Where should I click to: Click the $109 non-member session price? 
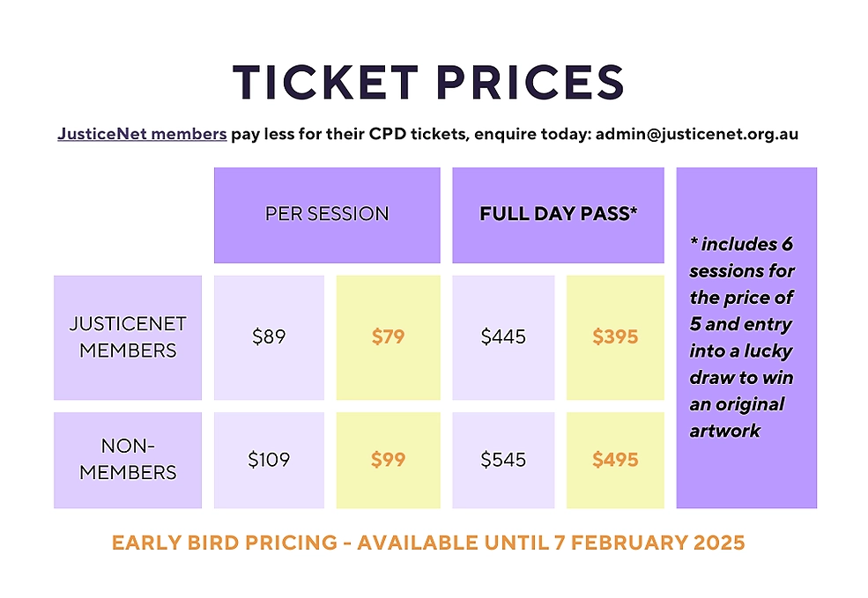269,459
